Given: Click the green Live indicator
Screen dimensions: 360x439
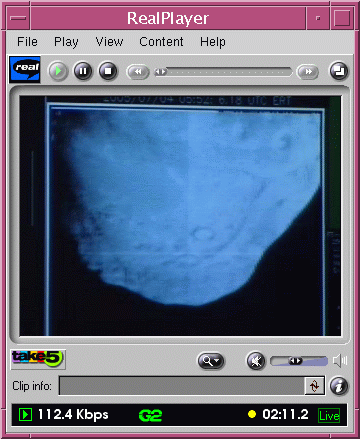Looking at the screenshot, I should (329, 415).
